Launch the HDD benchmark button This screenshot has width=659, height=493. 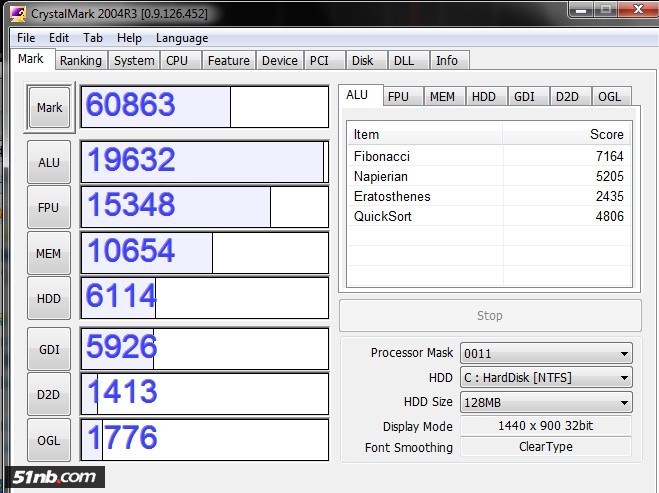(x=49, y=299)
